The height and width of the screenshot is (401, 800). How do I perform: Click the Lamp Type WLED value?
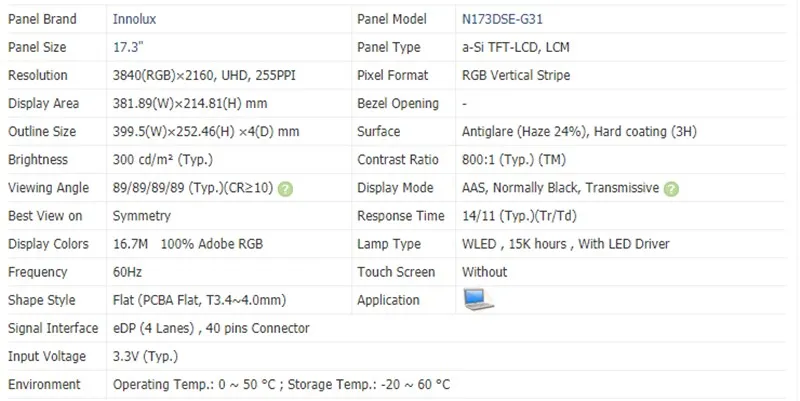click(565, 244)
